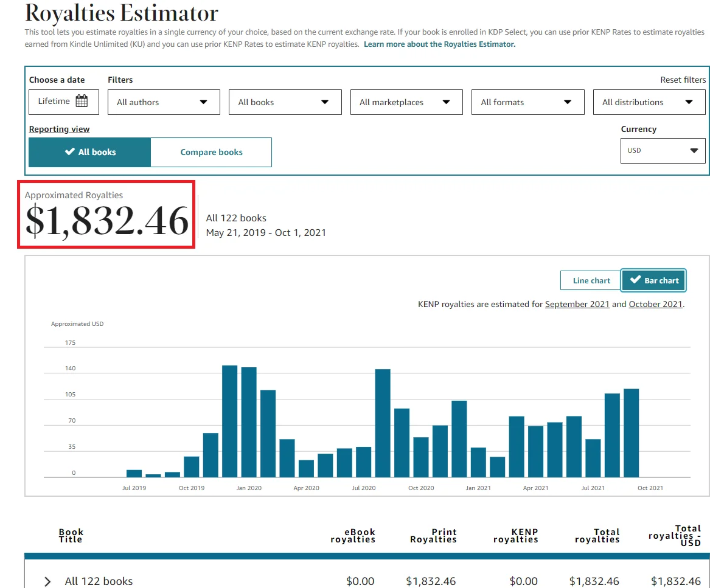Expand the All 122 books row chevron
Image resolution: width=710 pixels, height=588 pixels.
(47, 581)
